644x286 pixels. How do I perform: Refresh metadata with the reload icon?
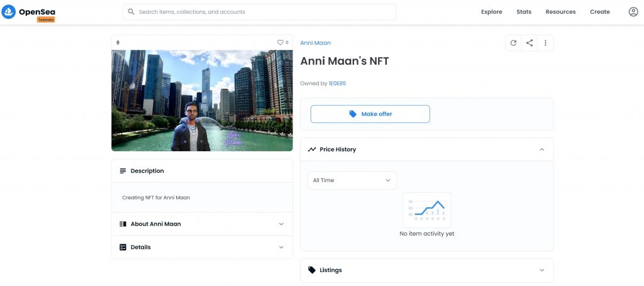[x=513, y=43]
